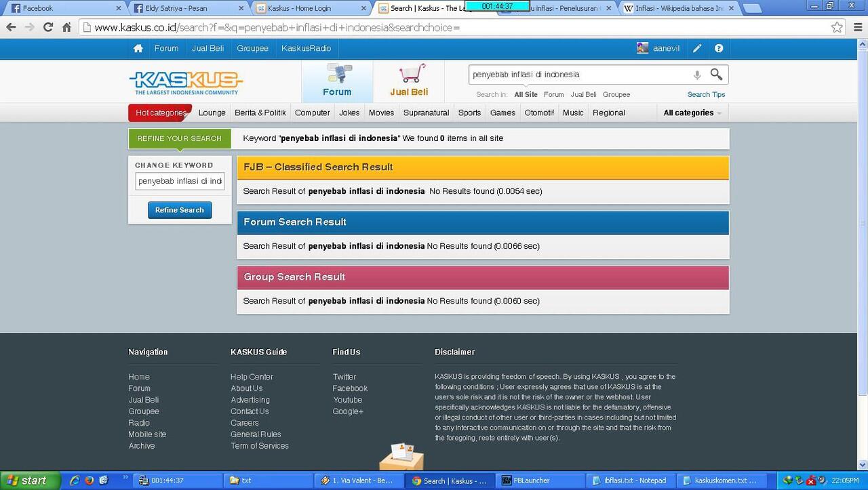Expand hidden quick launch icons chevron
Image resolution: width=868 pixels, height=490 pixels.
point(125,478)
